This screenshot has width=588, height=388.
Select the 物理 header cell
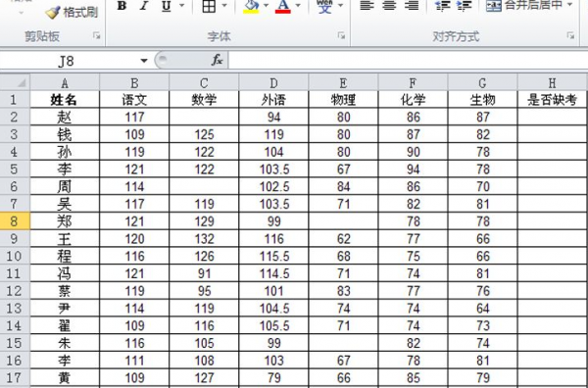pyautogui.click(x=344, y=100)
